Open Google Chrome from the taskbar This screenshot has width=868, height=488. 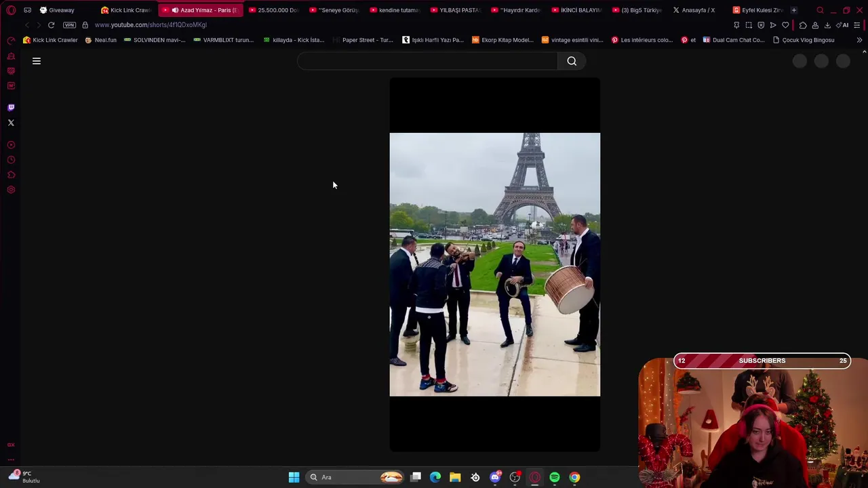[x=574, y=477]
